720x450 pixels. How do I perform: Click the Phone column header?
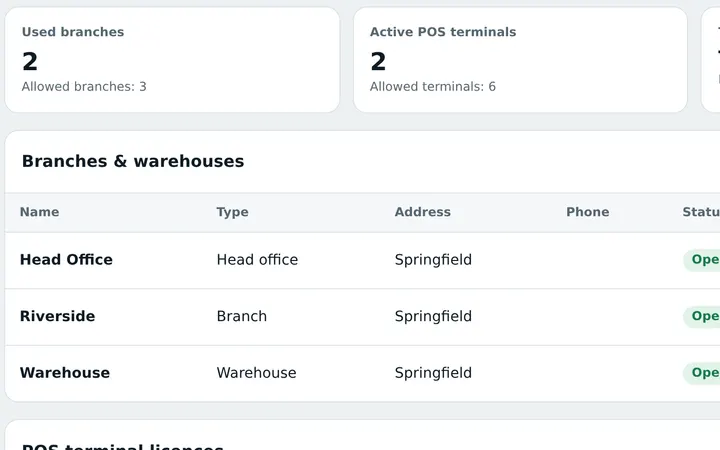588,212
